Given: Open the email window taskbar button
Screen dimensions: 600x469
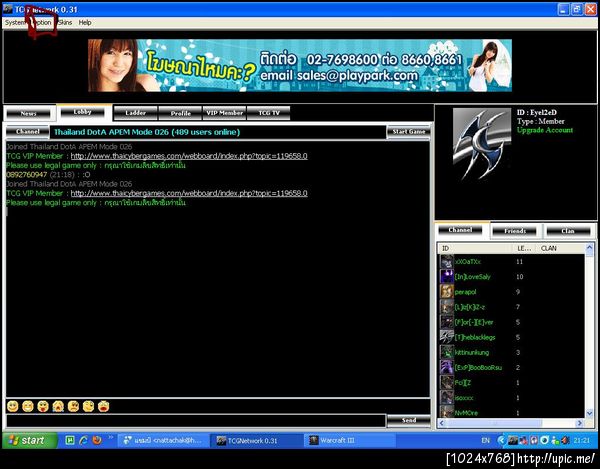Looking at the screenshot, I should tap(163, 440).
